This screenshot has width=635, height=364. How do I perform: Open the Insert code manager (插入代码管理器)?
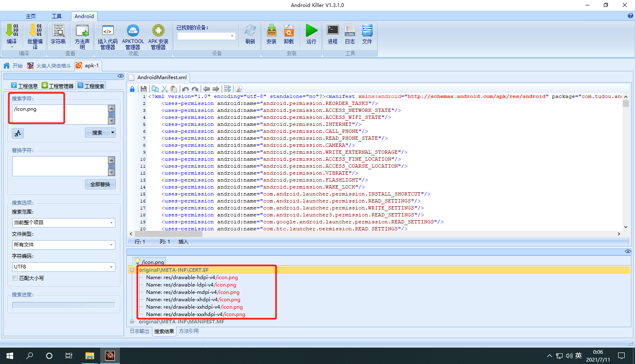coord(108,36)
